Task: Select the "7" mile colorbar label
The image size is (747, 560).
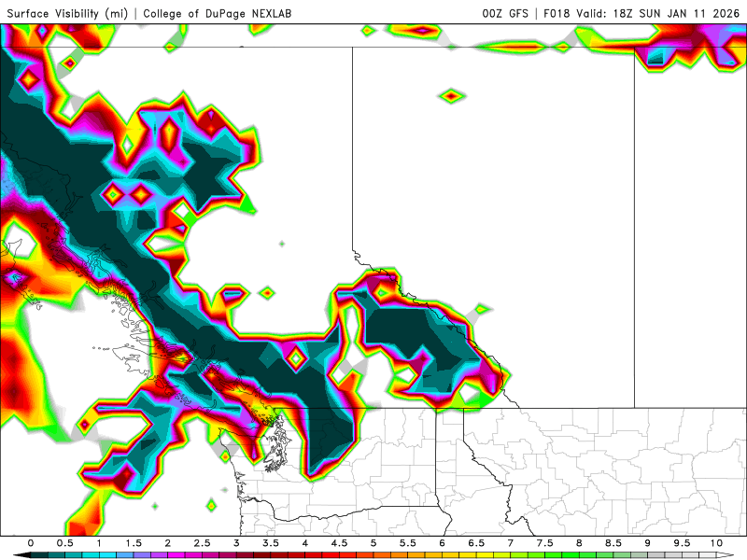Action: point(511,543)
